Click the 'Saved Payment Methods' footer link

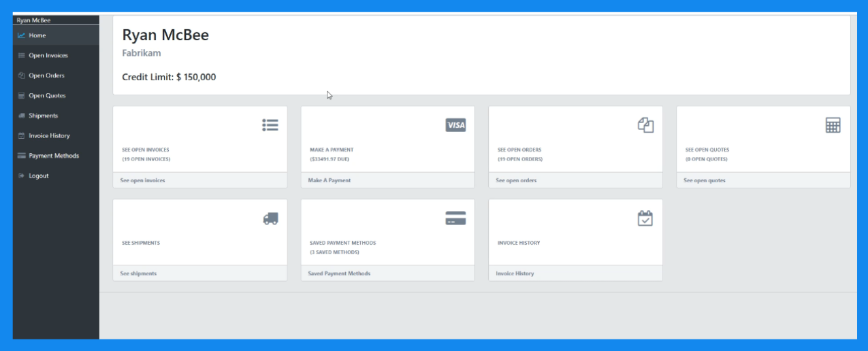(339, 273)
